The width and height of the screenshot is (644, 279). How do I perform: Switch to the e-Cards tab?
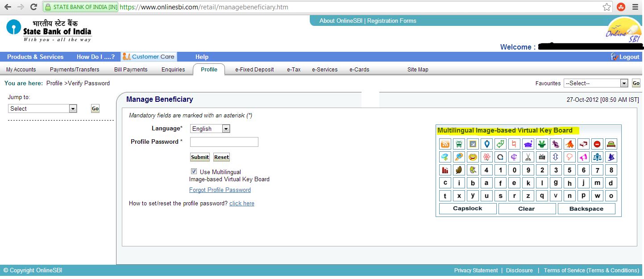[x=359, y=69]
